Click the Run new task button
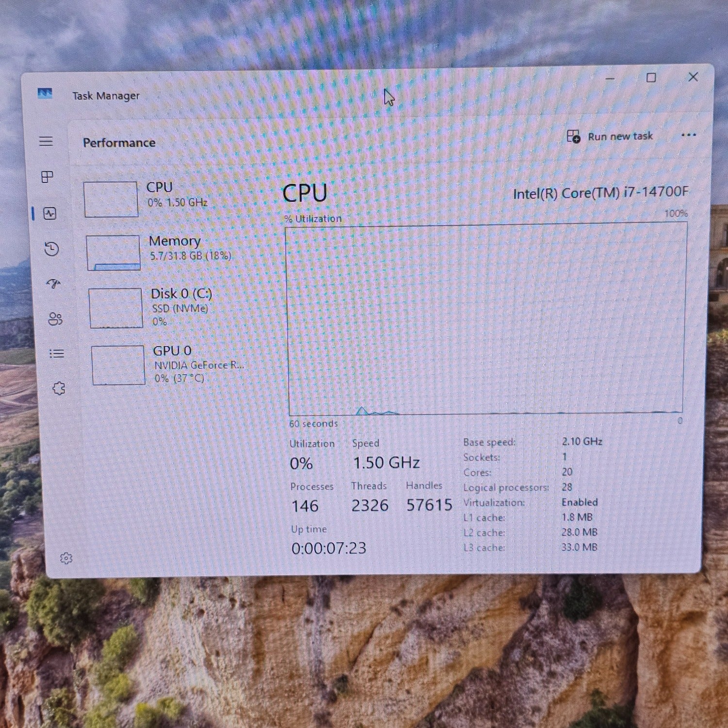This screenshot has height=728, width=728. click(x=610, y=136)
